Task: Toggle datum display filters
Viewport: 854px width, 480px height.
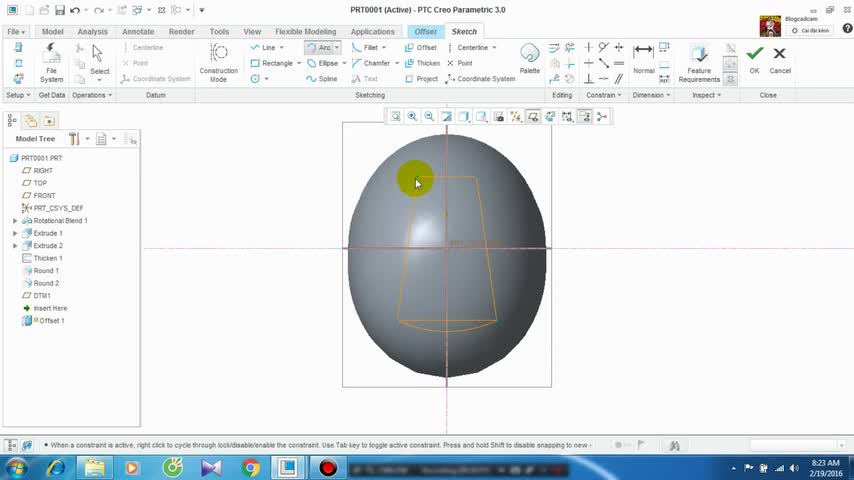Action: click(x=515, y=117)
